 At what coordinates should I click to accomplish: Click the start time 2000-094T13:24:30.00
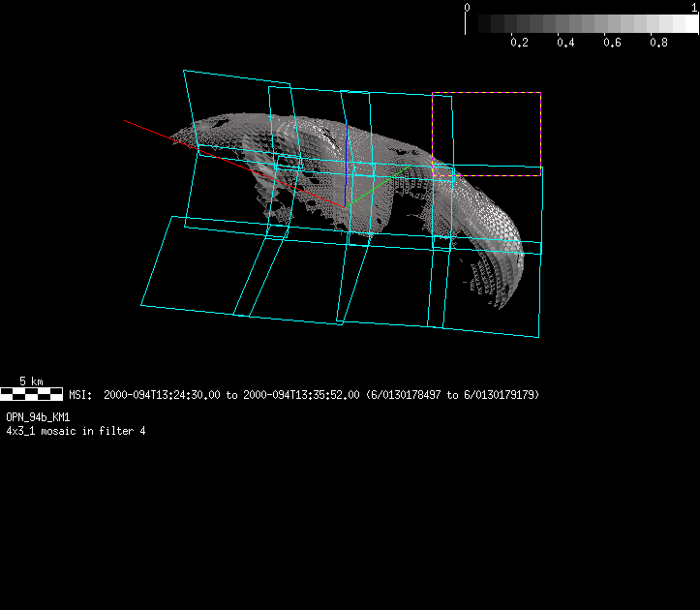[163, 395]
